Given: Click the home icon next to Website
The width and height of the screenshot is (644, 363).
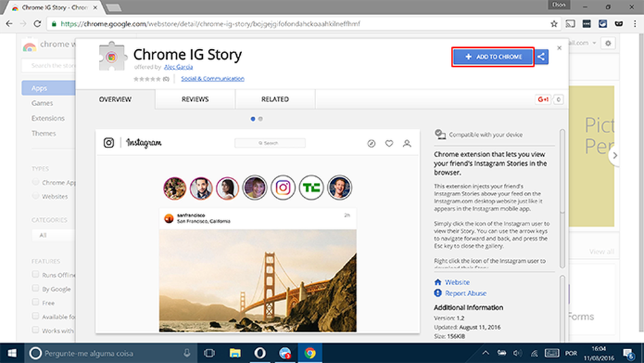Looking at the screenshot, I should point(438,282).
